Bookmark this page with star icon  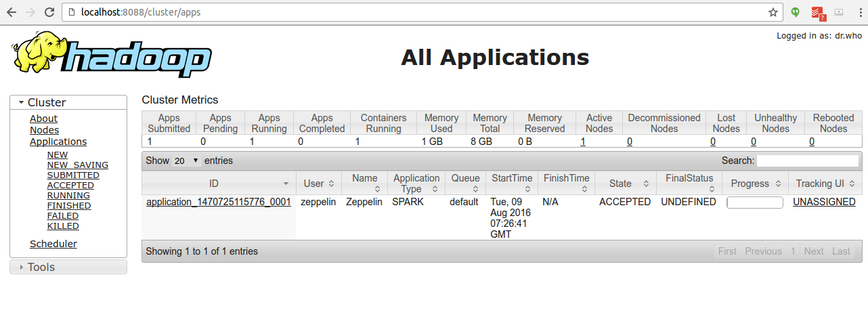(x=773, y=12)
